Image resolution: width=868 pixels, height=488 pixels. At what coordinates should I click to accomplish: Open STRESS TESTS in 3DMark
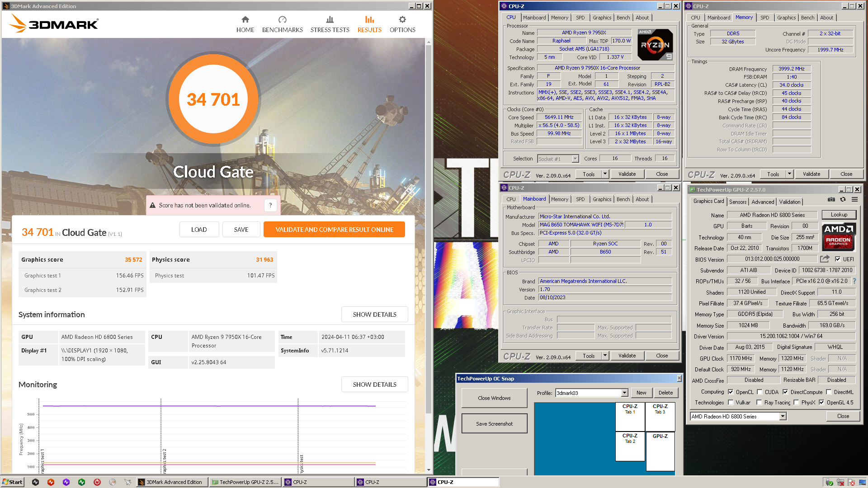(x=330, y=24)
